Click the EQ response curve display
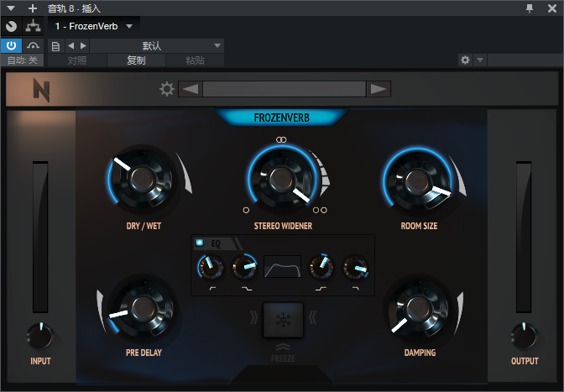This screenshot has width=564, height=392. [x=283, y=268]
